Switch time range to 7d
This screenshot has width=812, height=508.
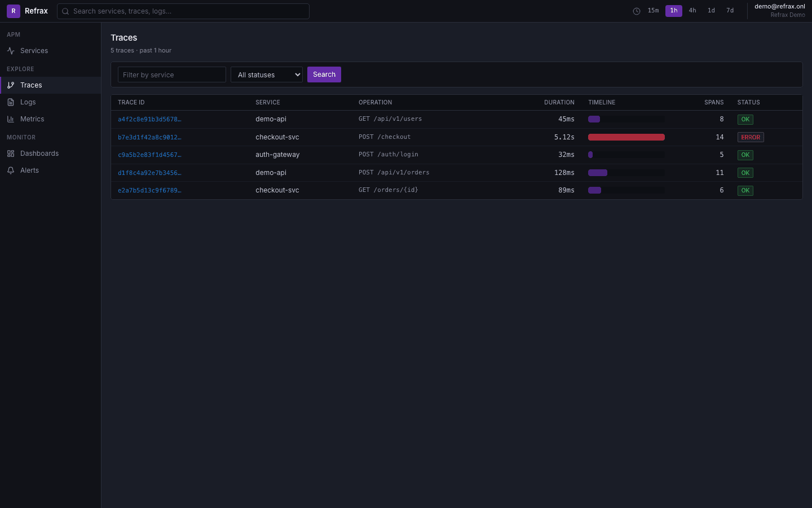tap(730, 11)
